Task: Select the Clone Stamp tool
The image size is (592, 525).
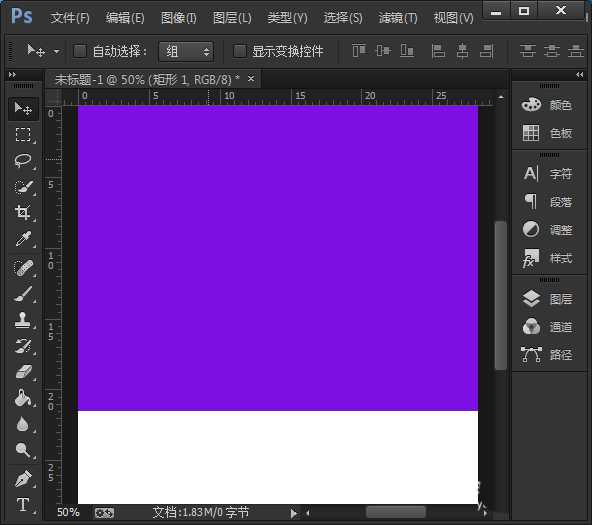Action: click(x=23, y=320)
